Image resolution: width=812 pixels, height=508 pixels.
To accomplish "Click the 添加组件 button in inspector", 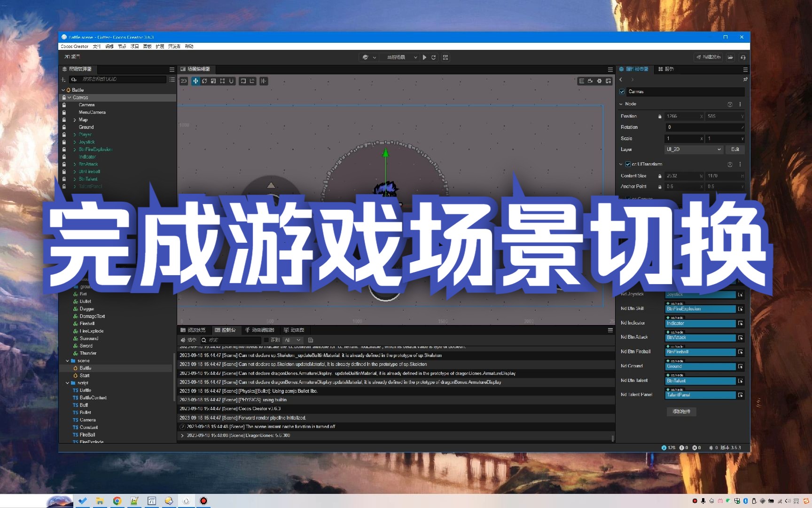I will 681,412.
